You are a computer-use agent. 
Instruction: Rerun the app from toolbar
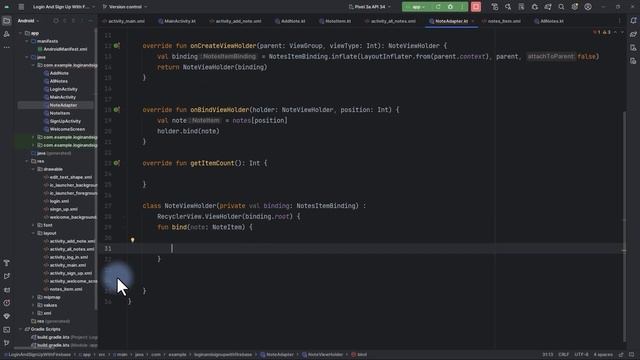(438, 7)
